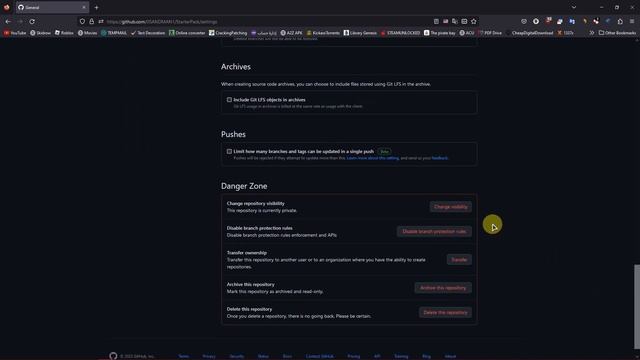
Task: Click the Archive this repository button
Action: (x=443, y=288)
